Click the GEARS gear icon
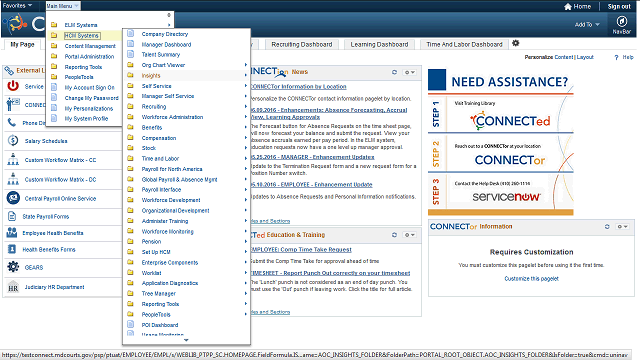This screenshot has height=360, width=640. (13, 267)
